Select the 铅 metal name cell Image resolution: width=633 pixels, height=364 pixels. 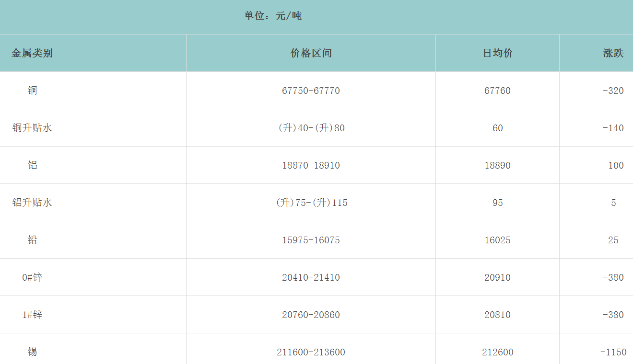click(32, 240)
